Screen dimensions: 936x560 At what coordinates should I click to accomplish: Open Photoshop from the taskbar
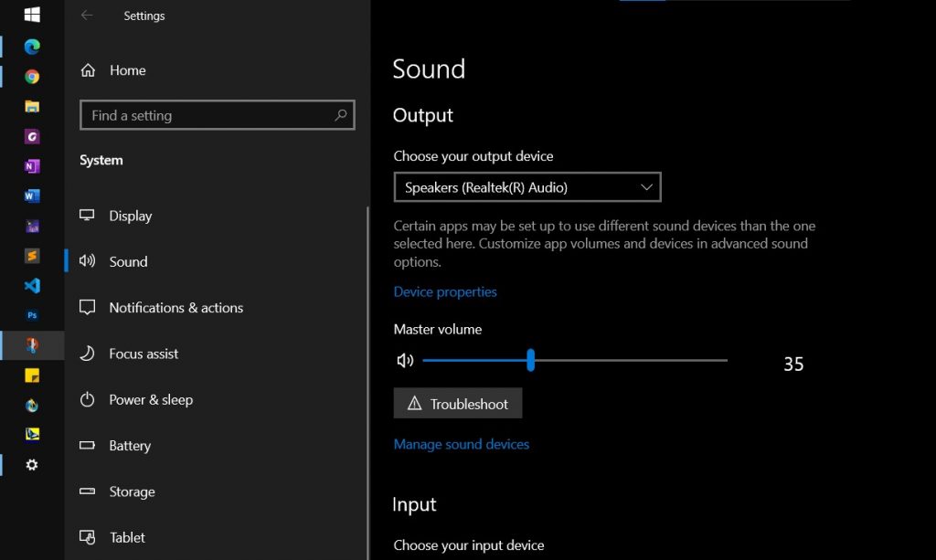32,315
